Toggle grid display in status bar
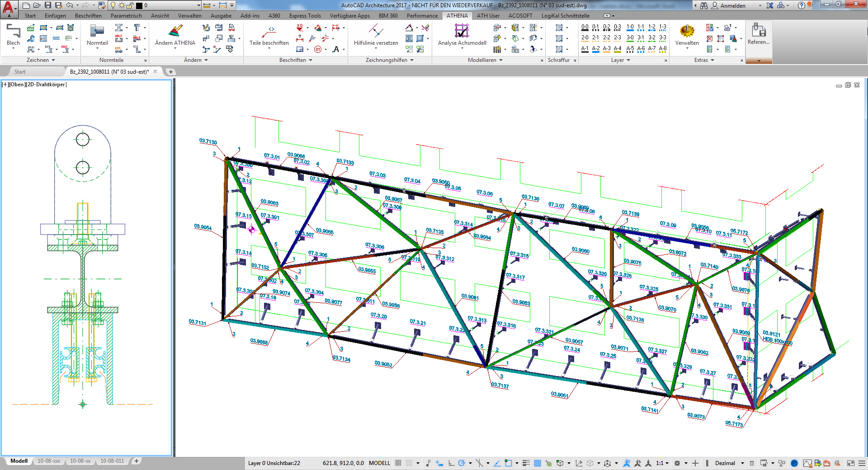The width and height of the screenshot is (868, 470). pos(398,463)
